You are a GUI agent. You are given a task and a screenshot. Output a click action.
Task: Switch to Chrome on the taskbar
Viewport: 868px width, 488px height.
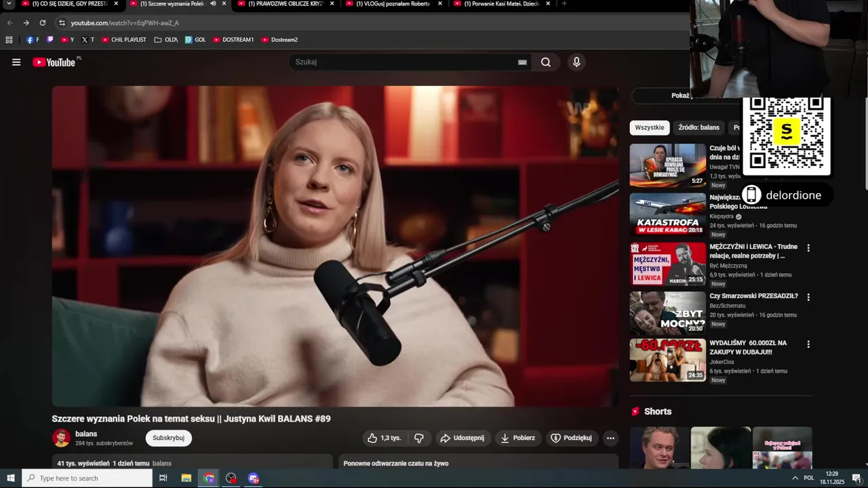tap(209, 478)
